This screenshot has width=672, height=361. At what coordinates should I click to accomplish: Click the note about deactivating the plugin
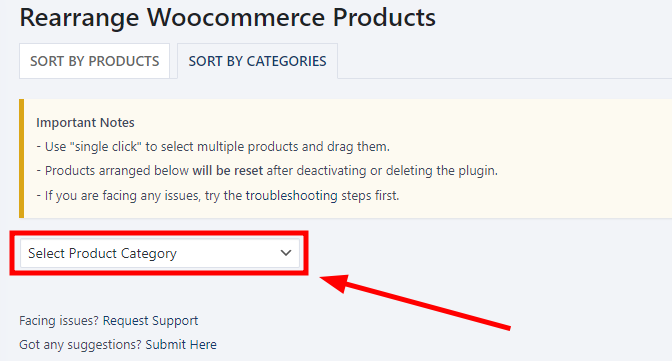tap(267, 171)
